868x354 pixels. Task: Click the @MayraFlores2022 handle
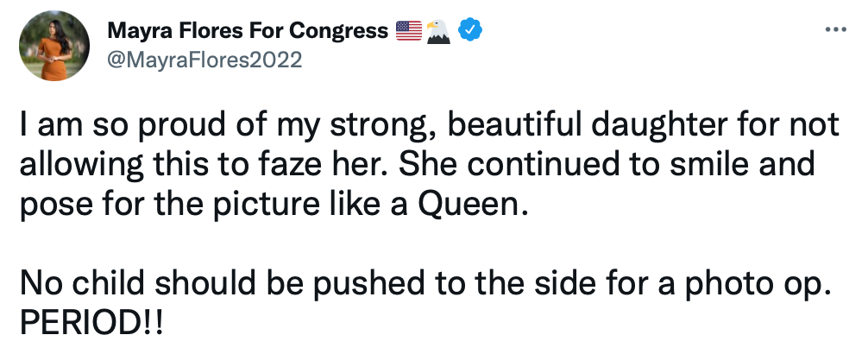(x=204, y=60)
